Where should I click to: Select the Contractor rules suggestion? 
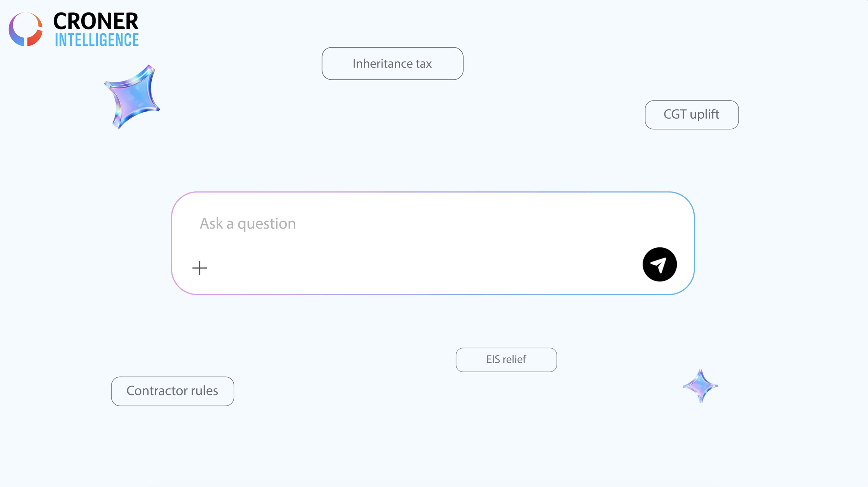click(x=173, y=391)
